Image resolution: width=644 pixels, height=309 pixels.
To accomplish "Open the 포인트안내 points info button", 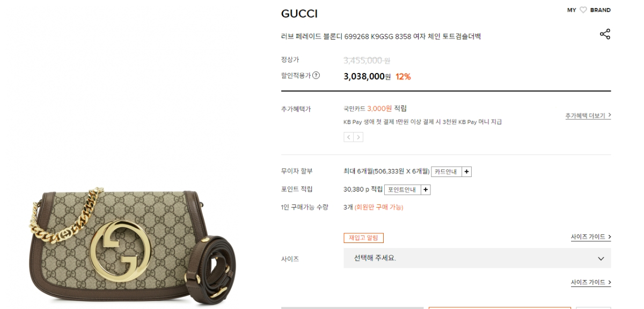I will point(402,189).
